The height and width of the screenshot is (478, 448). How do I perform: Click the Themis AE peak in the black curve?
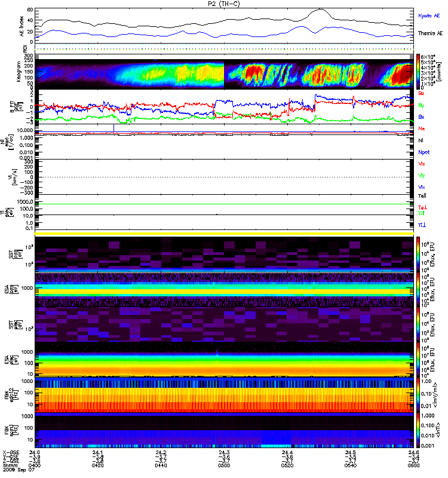[321, 10]
